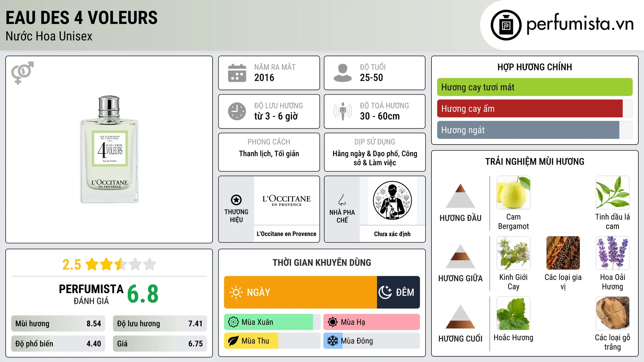Click the Chưa xác định perfumer label

tap(392, 234)
